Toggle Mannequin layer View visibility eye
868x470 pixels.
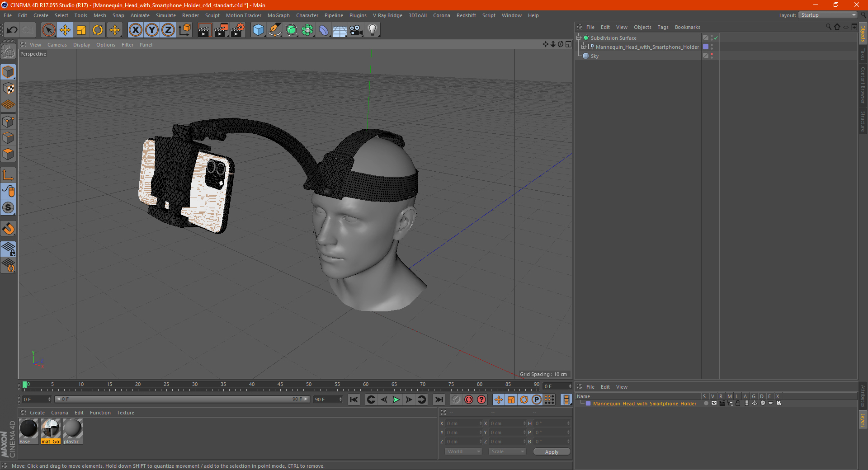714,403
